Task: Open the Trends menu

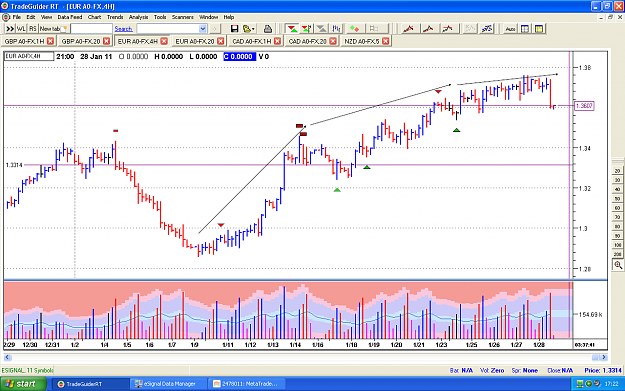Action: point(115,17)
